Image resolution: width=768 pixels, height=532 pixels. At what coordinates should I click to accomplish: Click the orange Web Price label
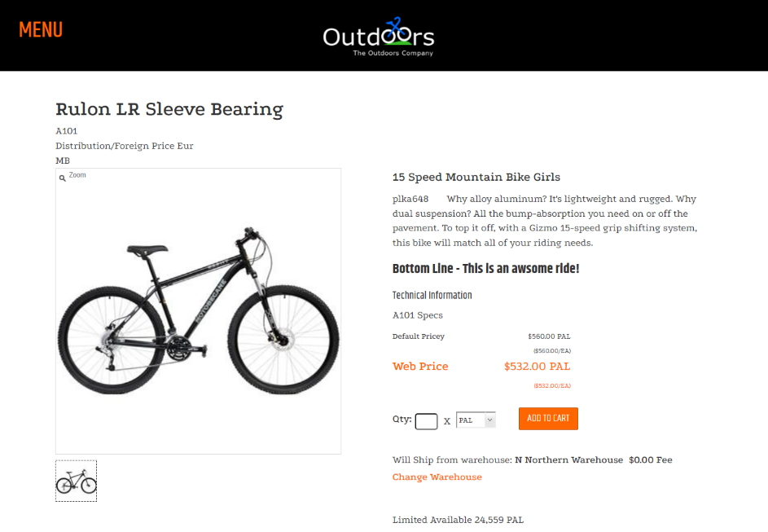(420, 367)
